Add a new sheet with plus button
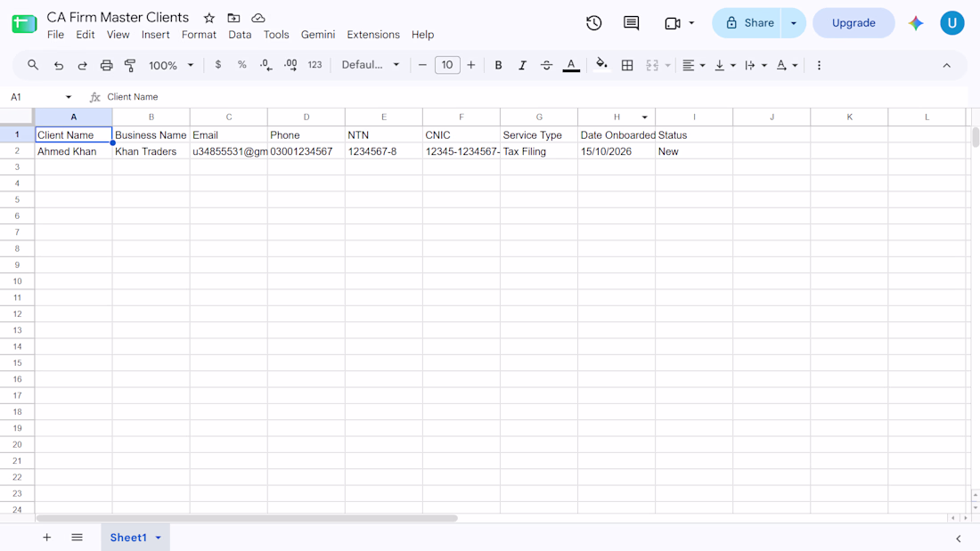980x551 pixels. pos(47,538)
